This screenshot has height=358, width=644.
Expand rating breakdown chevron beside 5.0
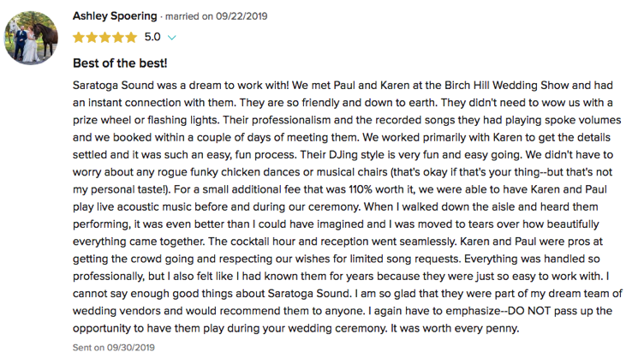point(171,38)
